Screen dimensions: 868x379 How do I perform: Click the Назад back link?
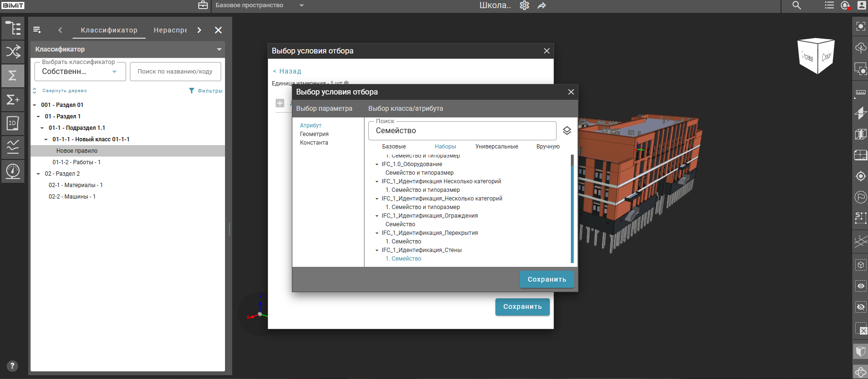pos(287,71)
